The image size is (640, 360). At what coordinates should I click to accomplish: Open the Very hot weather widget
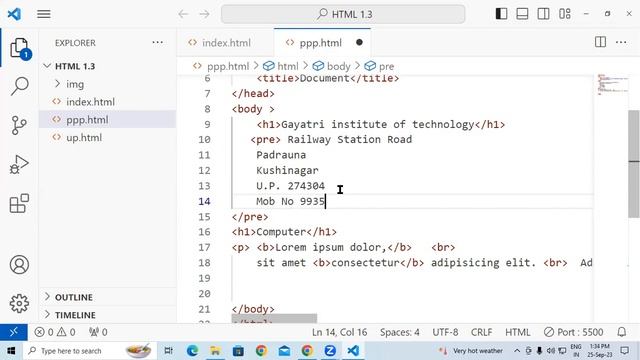tap(471, 351)
